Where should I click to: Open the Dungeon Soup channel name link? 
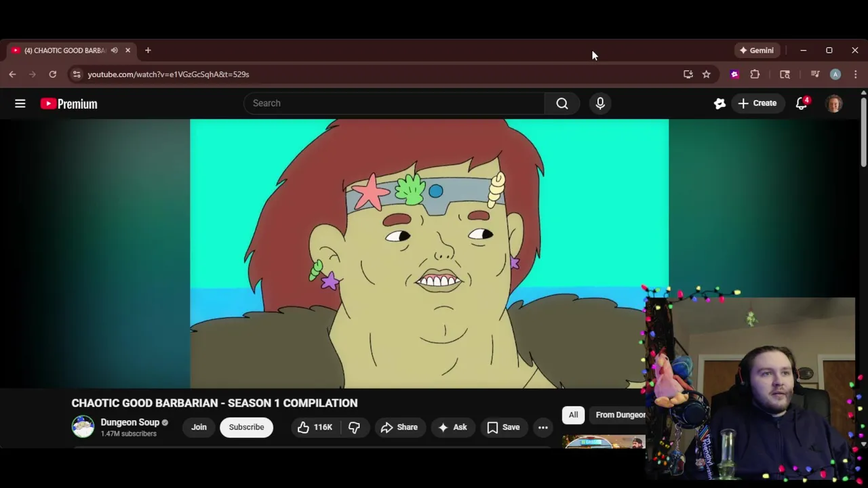tap(130, 422)
